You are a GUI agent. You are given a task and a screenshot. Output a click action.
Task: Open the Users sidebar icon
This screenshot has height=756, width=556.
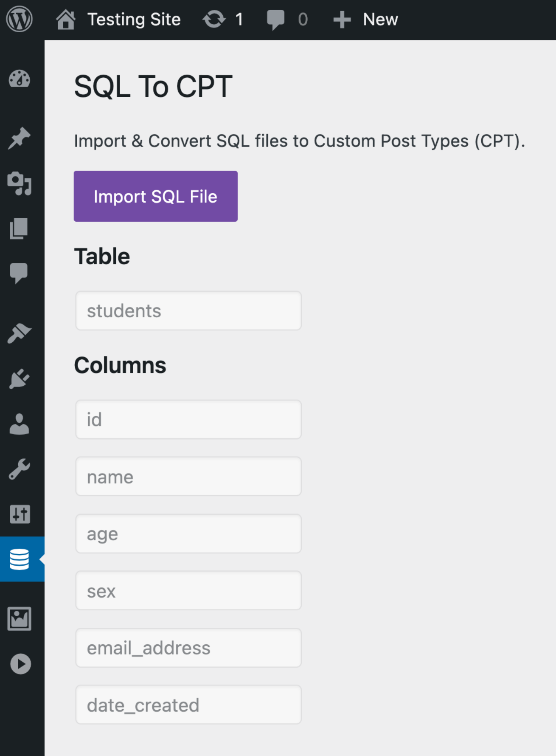tap(20, 424)
